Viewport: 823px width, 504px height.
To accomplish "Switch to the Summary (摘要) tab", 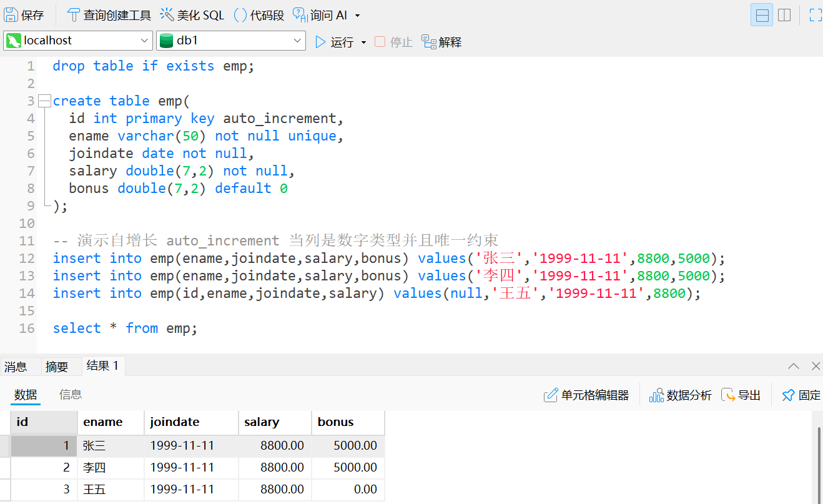I will (x=57, y=367).
